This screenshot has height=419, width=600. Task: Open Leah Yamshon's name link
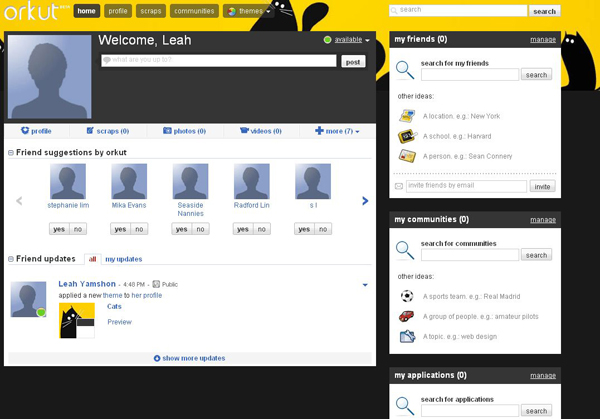pos(87,284)
